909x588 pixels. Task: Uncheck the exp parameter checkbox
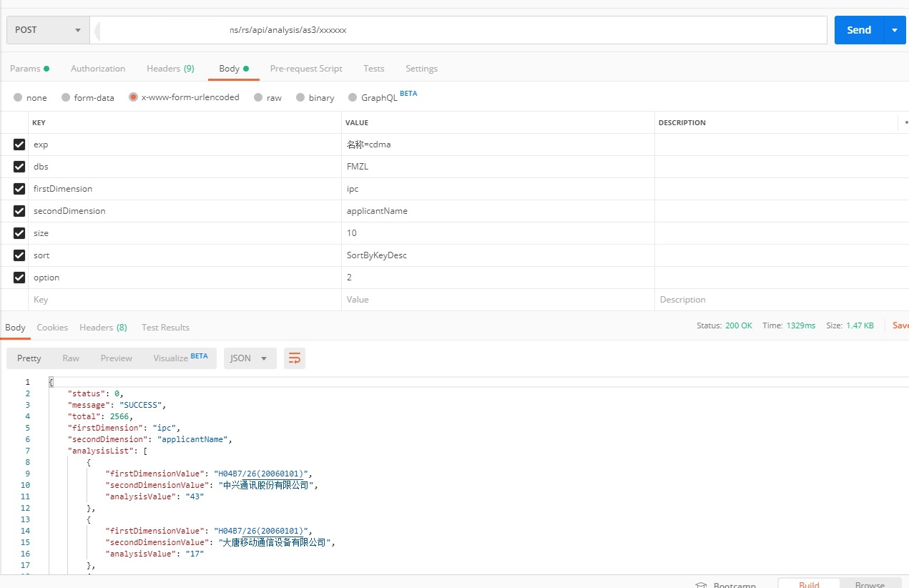click(19, 144)
